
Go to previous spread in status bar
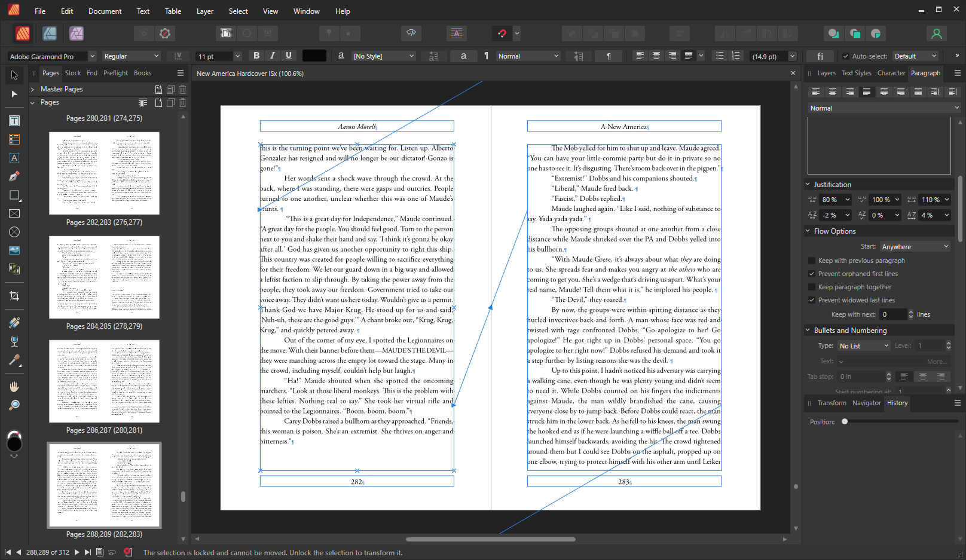pos(19,552)
